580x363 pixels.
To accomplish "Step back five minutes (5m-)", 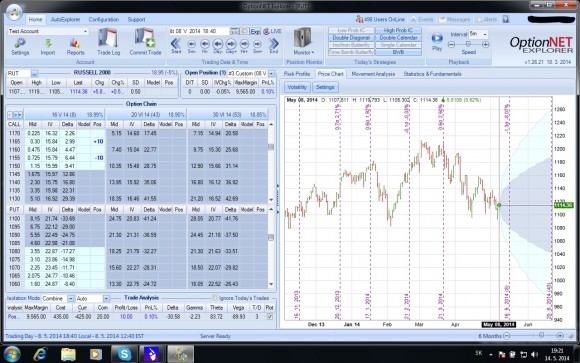I will 191,45.
